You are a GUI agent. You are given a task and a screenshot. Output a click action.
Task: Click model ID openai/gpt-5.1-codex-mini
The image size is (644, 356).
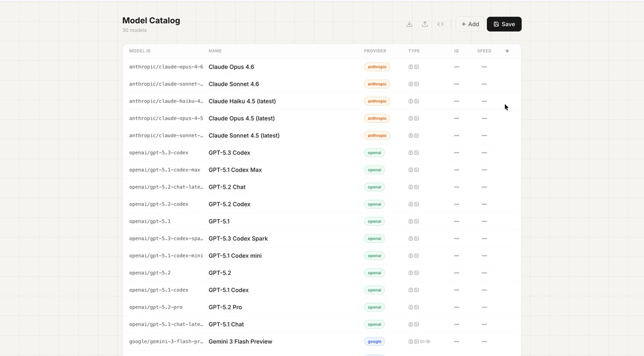pyautogui.click(x=166, y=256)
